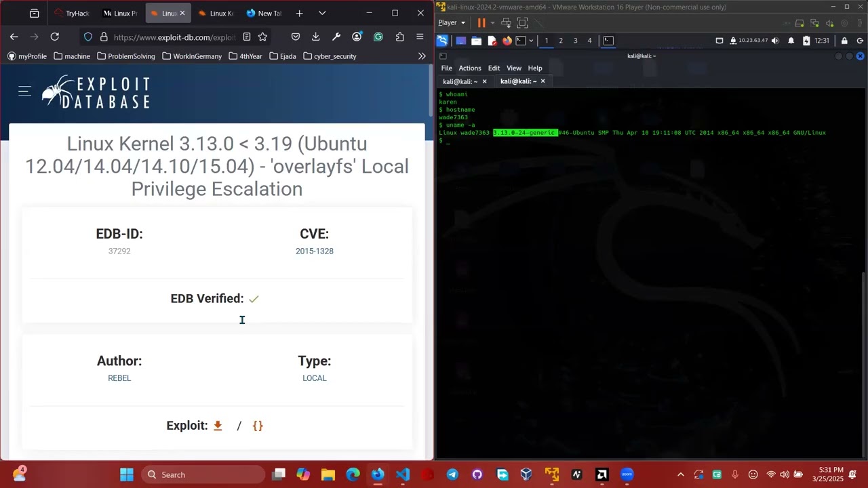Viewport: 868px width, 488px height.
Task: Go back in the Firefox browser
Action: [14, 37]
